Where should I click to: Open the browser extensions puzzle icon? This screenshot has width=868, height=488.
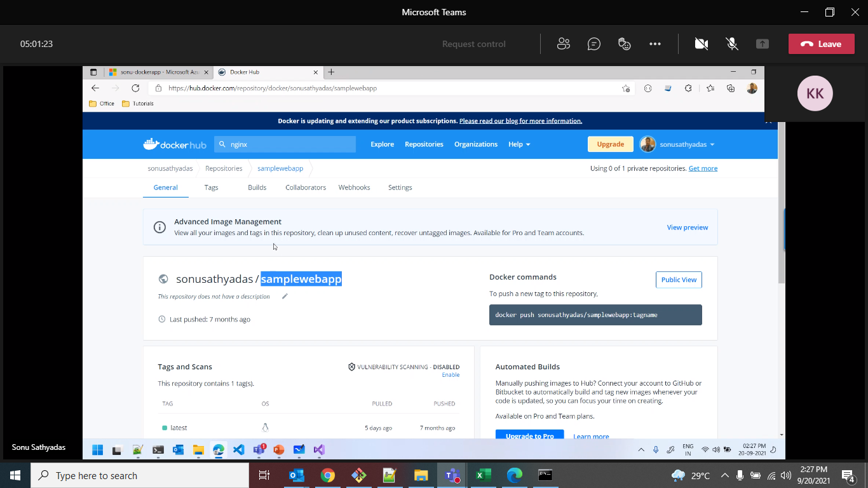coord(688,88)
